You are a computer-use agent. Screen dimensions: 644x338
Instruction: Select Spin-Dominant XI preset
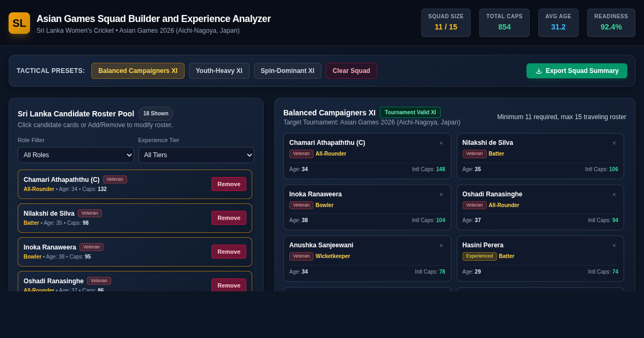coord(288,71)
